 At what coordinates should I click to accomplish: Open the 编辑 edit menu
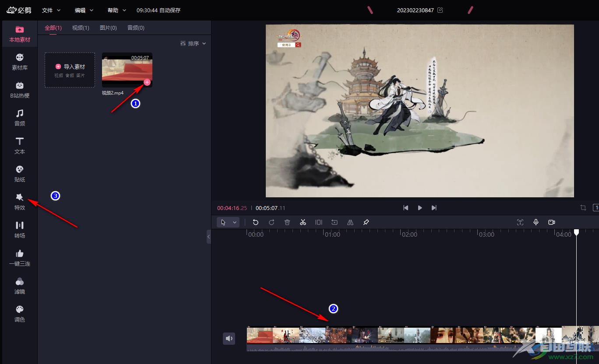[x=84, y=10]
